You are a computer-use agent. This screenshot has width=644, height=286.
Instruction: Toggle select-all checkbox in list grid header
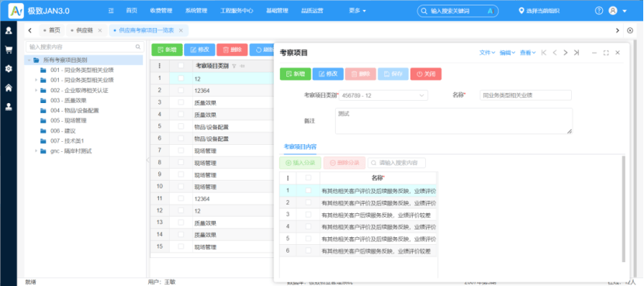tap(181, 66)
